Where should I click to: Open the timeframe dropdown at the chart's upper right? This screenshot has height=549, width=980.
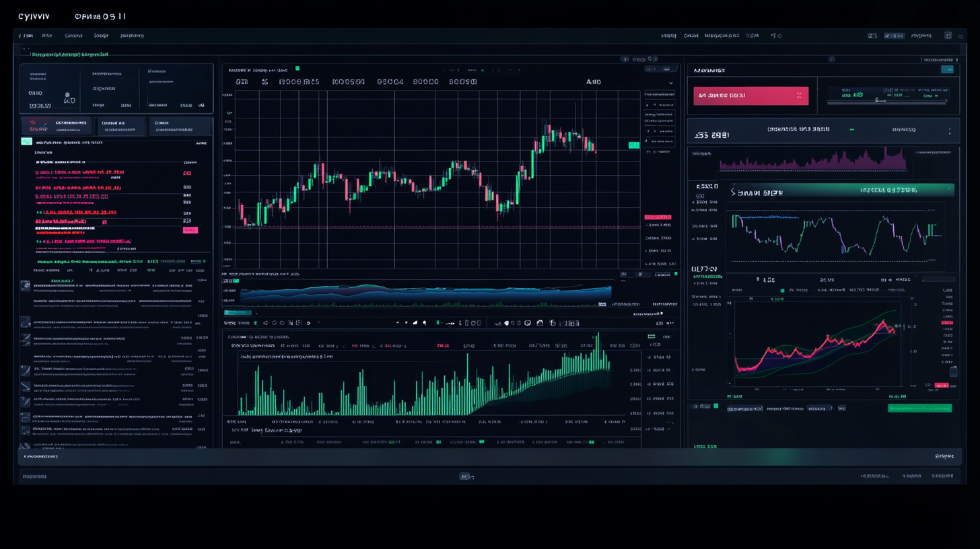670,81
